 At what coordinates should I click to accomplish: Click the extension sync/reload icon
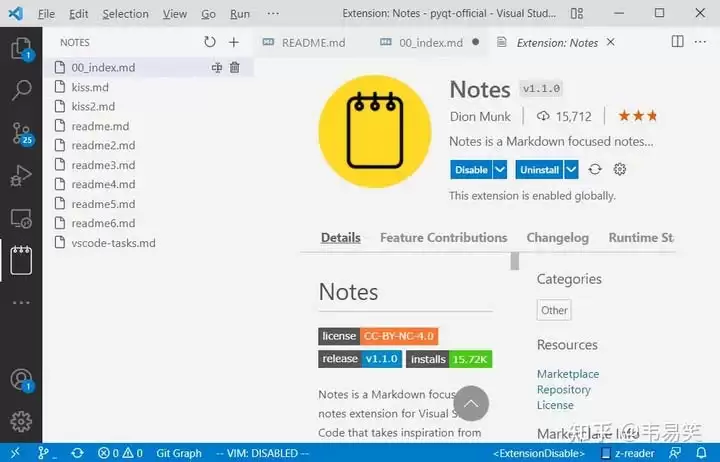595,169
